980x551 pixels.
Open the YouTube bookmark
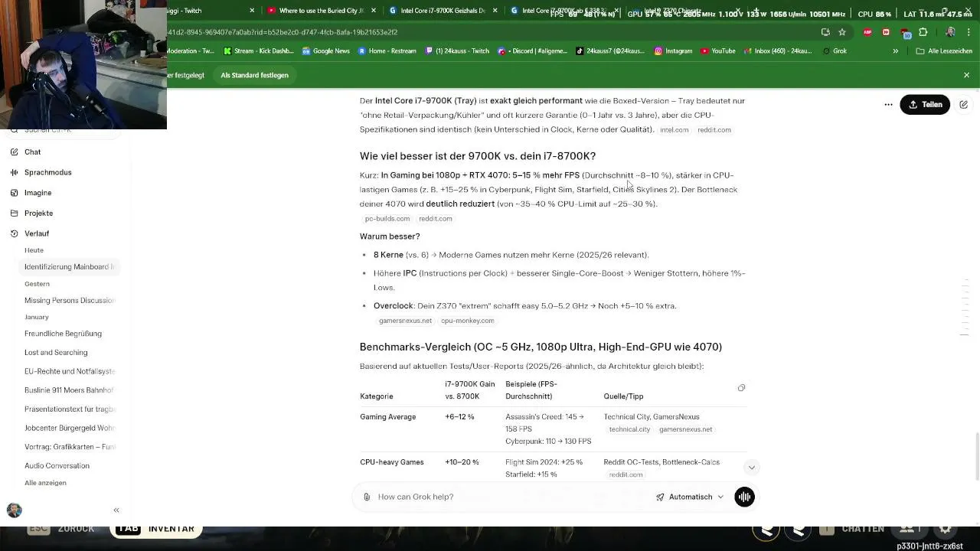coord(717,51)
